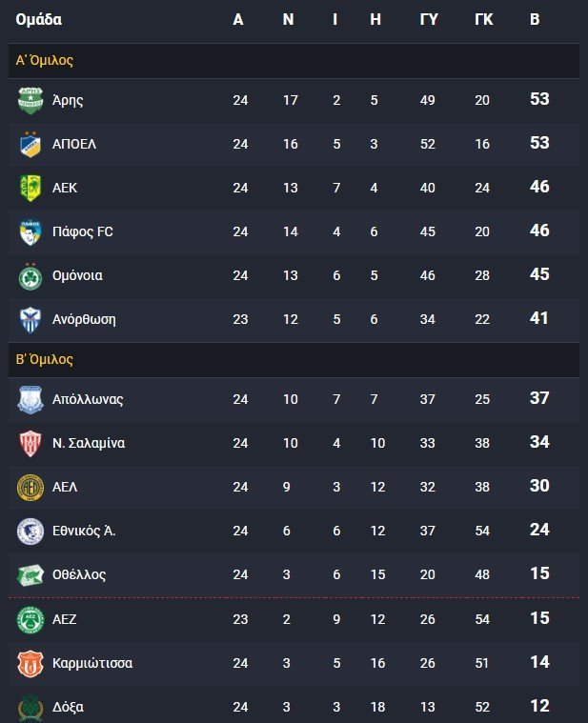Click the Πάφος FC crest icon
The height and width of the screenshot is (723, 588).
[30, 231]
